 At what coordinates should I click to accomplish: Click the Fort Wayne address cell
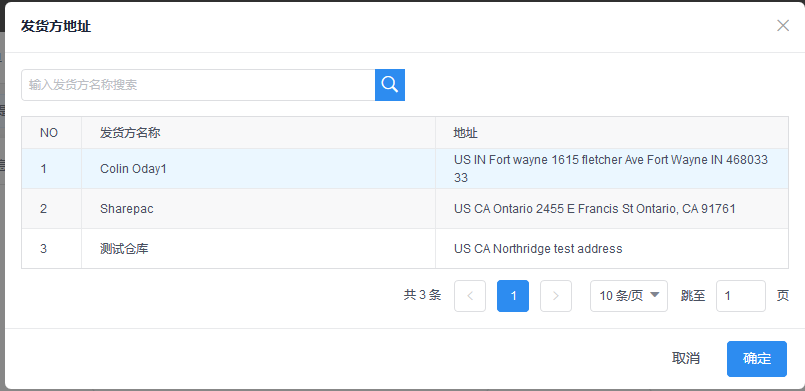611,168
